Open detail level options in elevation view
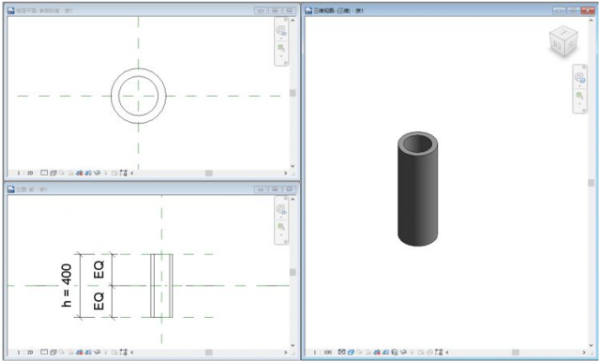This screenshot has width=601, height=364. click(44, 351)
